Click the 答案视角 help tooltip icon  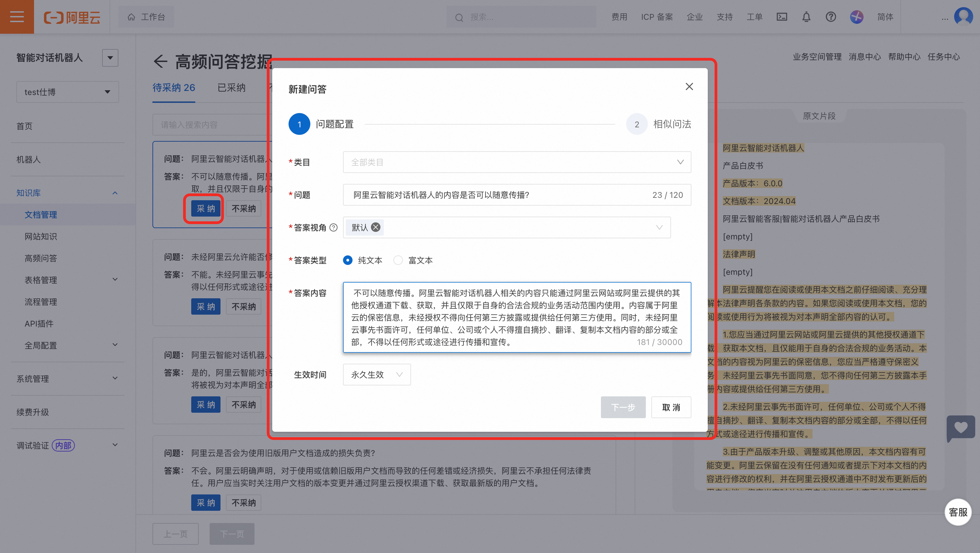coord(333,227)
